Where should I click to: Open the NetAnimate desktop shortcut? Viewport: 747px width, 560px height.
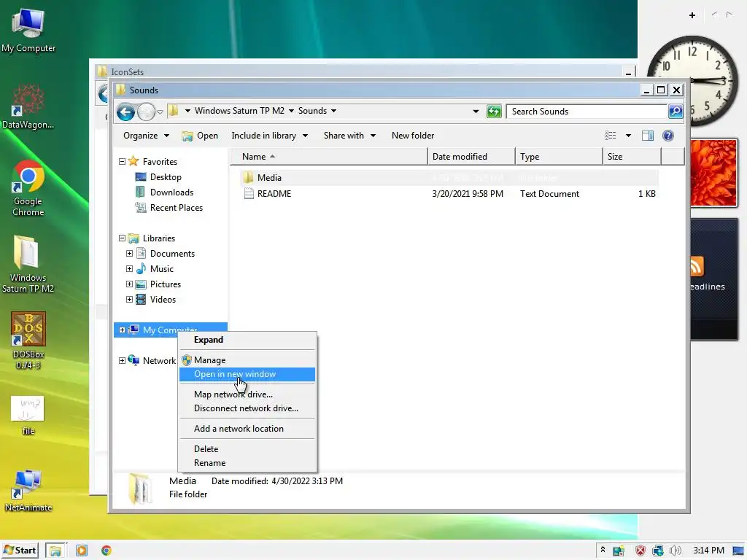(28, 491)
